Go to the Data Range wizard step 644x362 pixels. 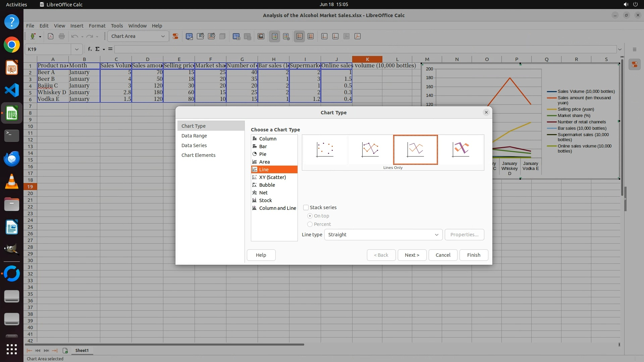(194, 136)
